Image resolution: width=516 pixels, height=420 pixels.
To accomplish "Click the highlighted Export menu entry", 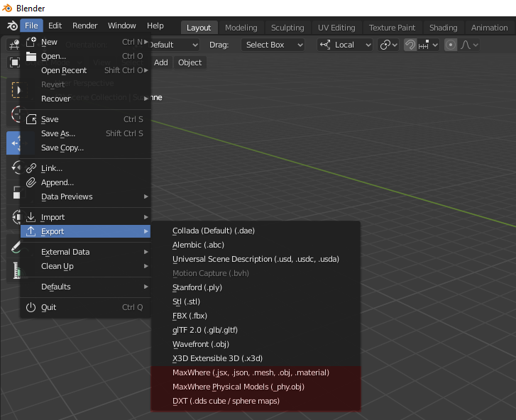I will (86, 231).
